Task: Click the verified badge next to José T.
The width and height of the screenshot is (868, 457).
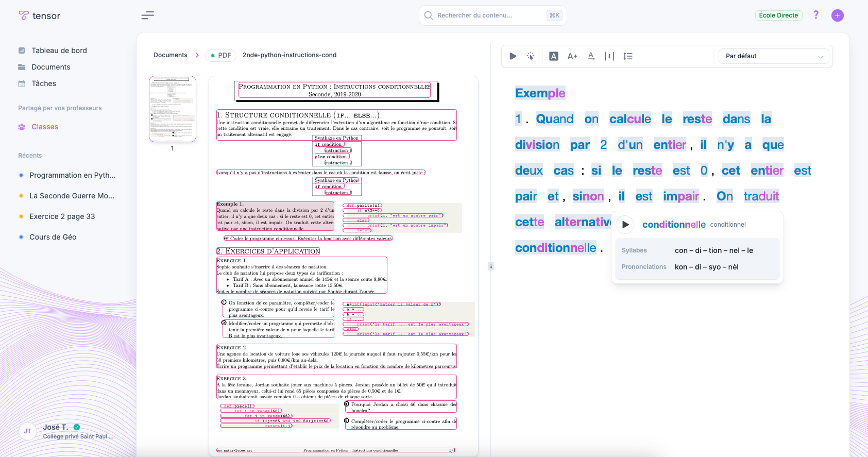Action: click(x=77, y=427)
